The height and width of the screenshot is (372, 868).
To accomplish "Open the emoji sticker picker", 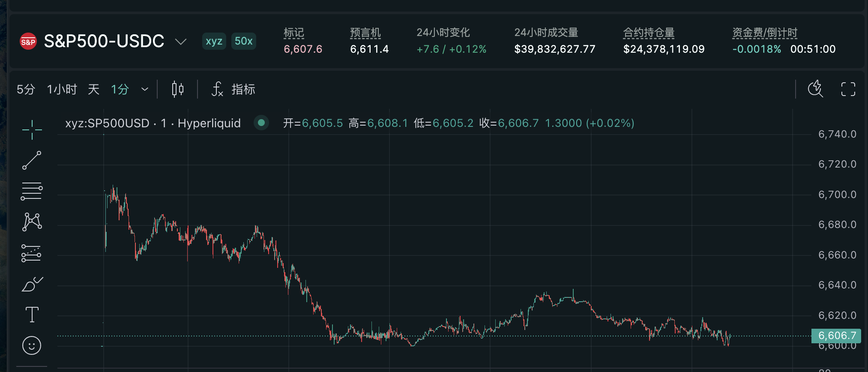I will pos(32,345).
